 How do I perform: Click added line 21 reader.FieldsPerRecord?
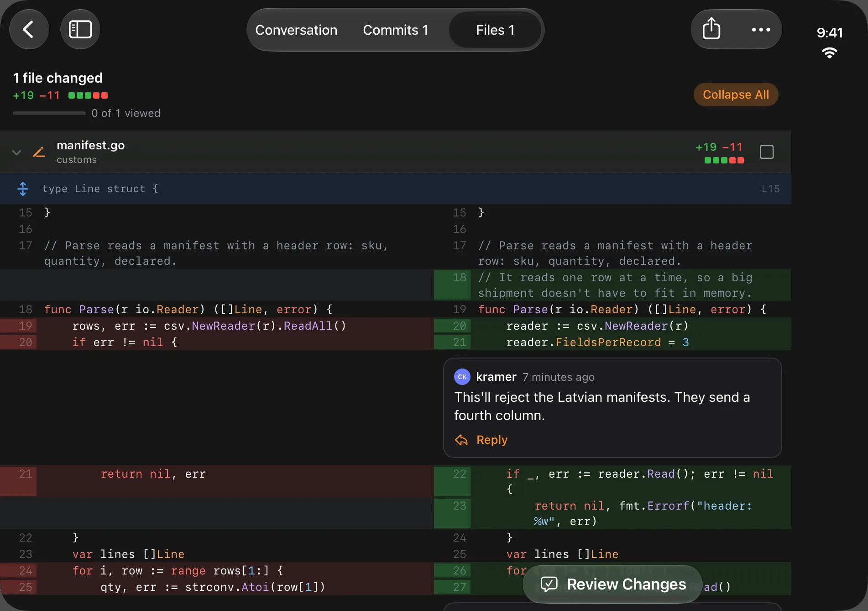[x=612, y=342]
